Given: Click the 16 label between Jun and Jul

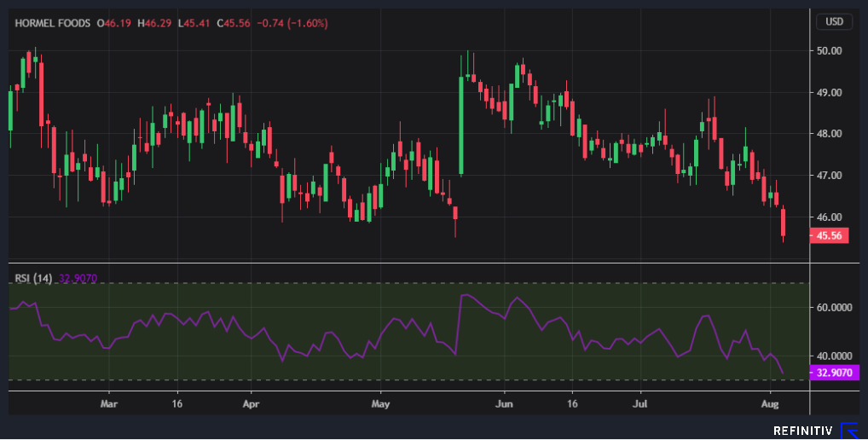Looking at the screenshot, I should pyautogui.click(x=572, y=404).
